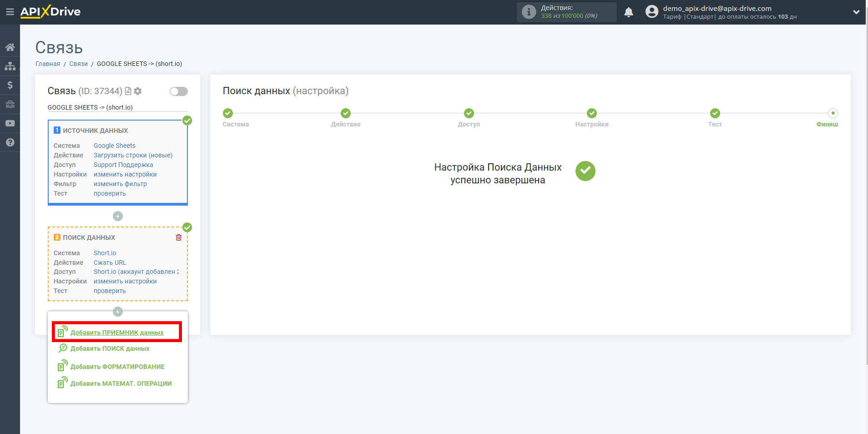Screen dimensions: 868x434
Task: Go to the Тест step
Action: [715, 113]
